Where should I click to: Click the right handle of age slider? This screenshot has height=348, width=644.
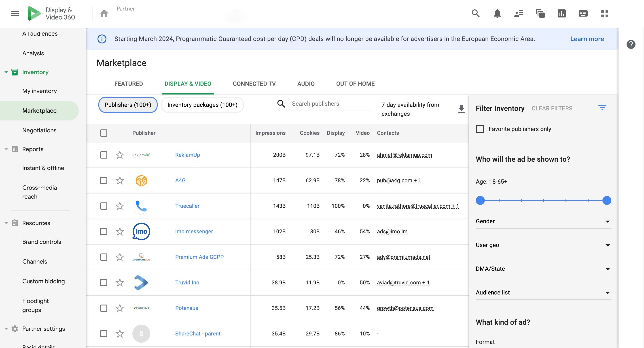point(606,201)
